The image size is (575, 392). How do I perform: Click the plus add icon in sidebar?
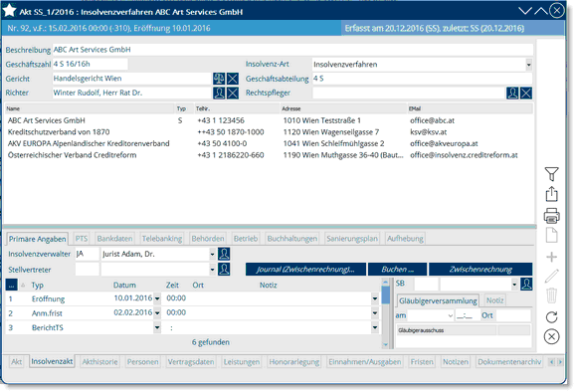pos(551,257)
